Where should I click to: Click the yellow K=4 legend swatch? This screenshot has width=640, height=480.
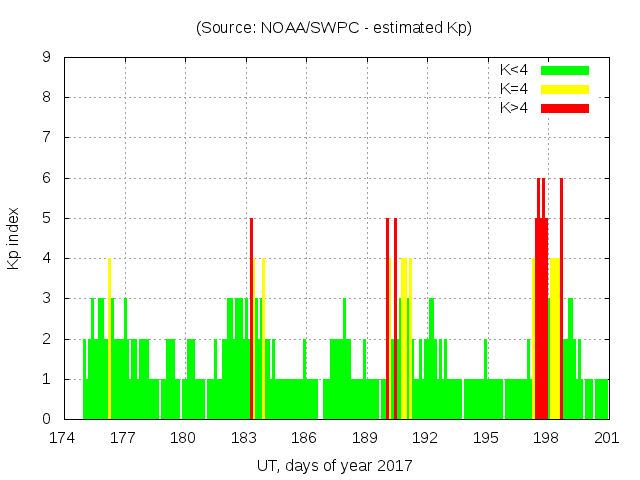click(x=565, y=89)
